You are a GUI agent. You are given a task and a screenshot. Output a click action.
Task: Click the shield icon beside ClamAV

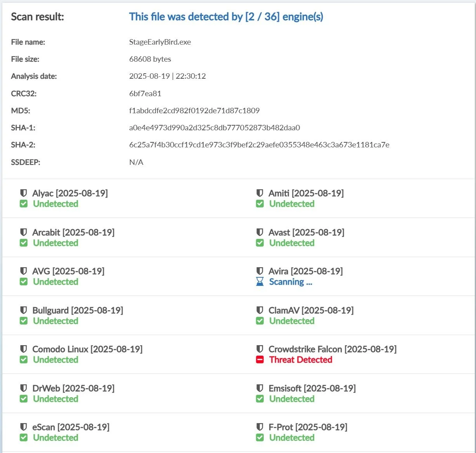pos(260,310)
